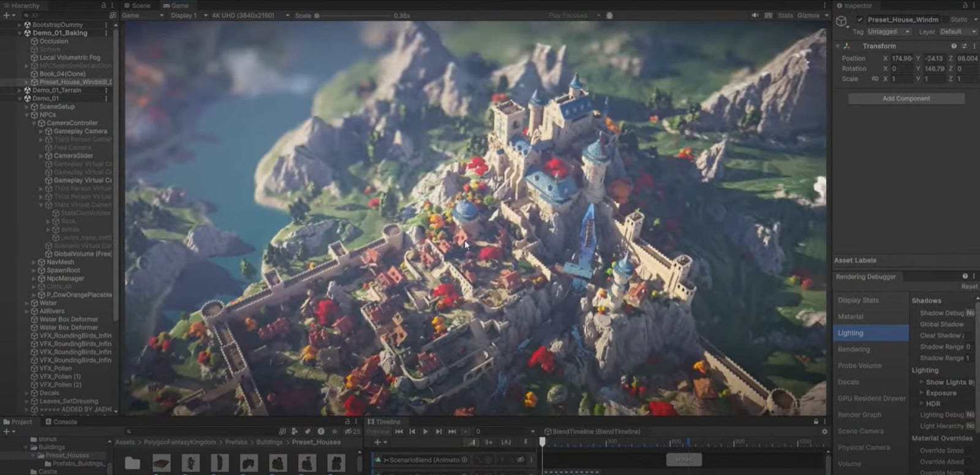Lock the Timeline panel
Viewport: 980px width, 475px height.
click(x=816, y=422)
